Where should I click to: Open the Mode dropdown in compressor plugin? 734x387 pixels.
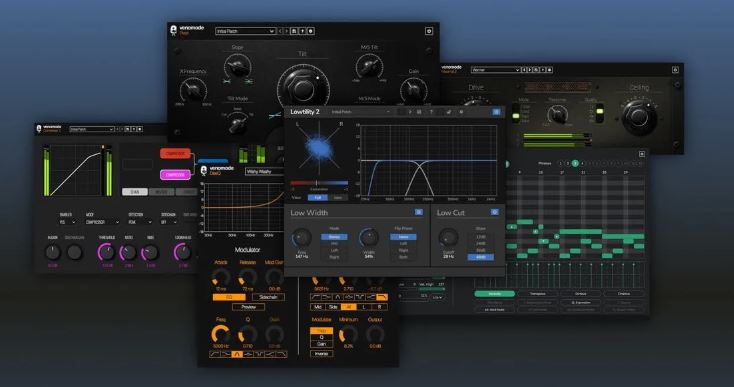coord(102,222)
